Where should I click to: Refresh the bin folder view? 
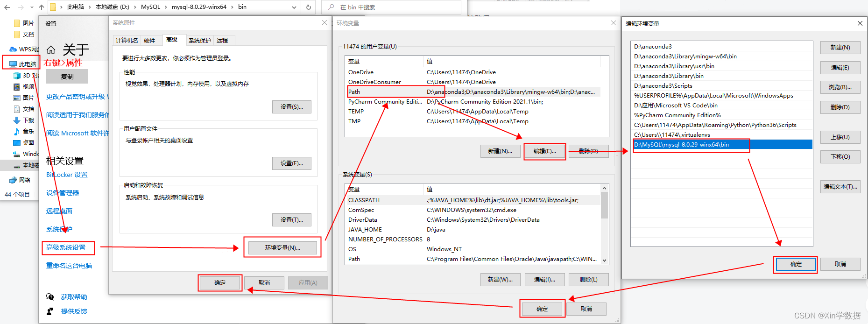point(309,7)
